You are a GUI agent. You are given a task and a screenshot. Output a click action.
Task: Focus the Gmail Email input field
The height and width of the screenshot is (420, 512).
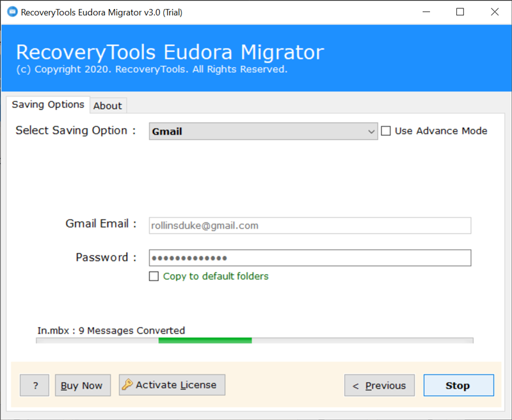click(x=310, y=225)
